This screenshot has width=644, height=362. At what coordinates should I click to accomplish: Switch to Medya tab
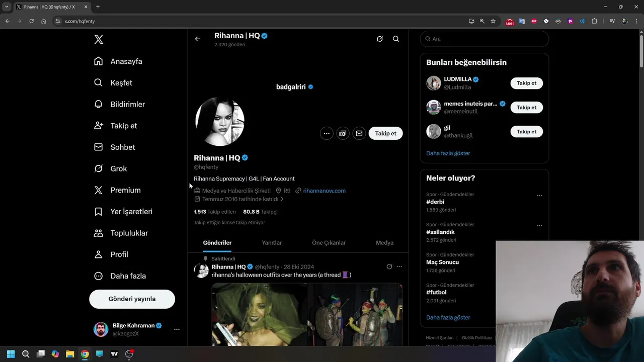tap(385, 243)
